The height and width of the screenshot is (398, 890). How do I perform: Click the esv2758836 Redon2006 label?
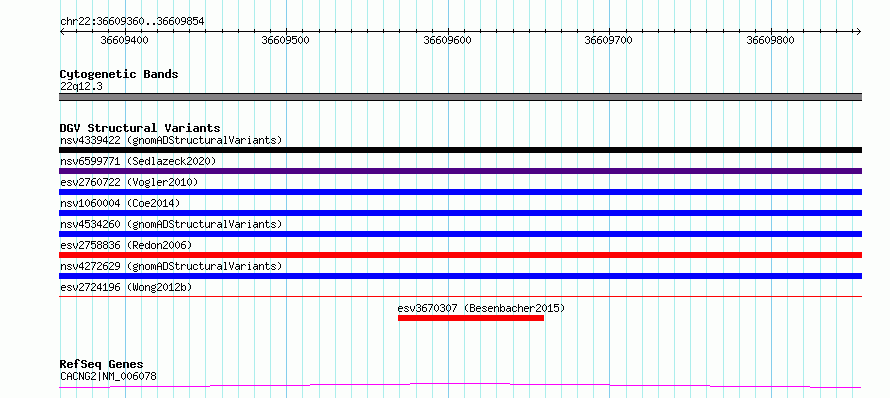coord(126,245)
